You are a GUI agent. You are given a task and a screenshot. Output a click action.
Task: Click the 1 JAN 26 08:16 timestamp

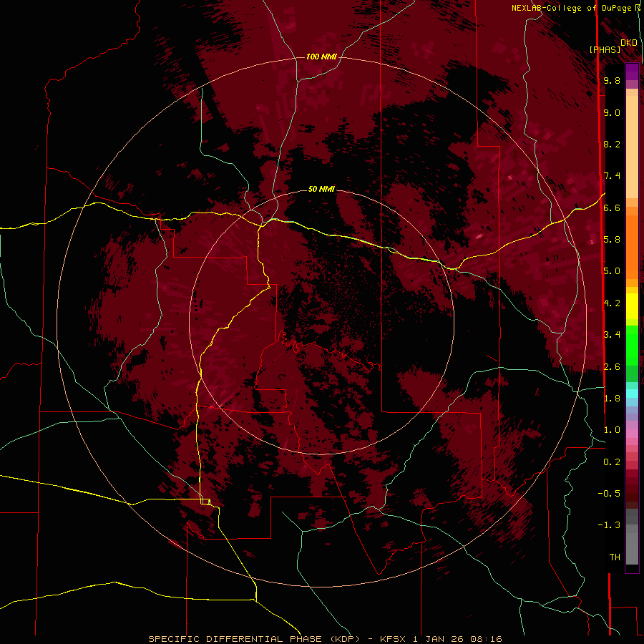tap(457, 639)
